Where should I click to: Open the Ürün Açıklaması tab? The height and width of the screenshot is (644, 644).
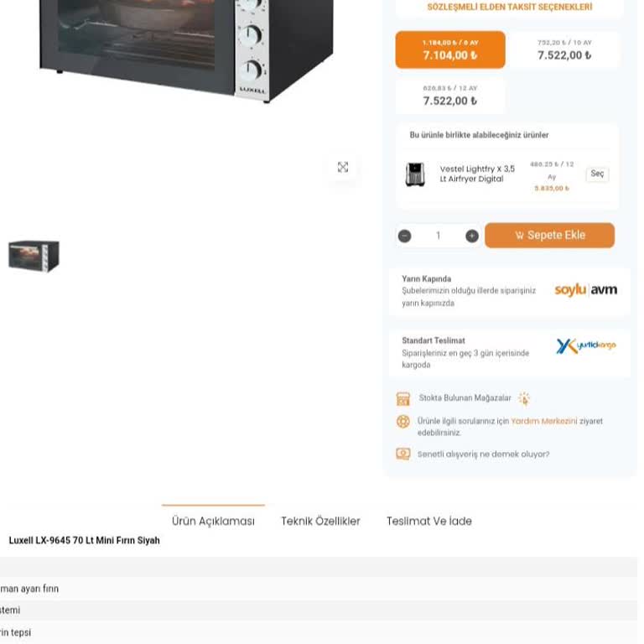[x=213, y=521]
